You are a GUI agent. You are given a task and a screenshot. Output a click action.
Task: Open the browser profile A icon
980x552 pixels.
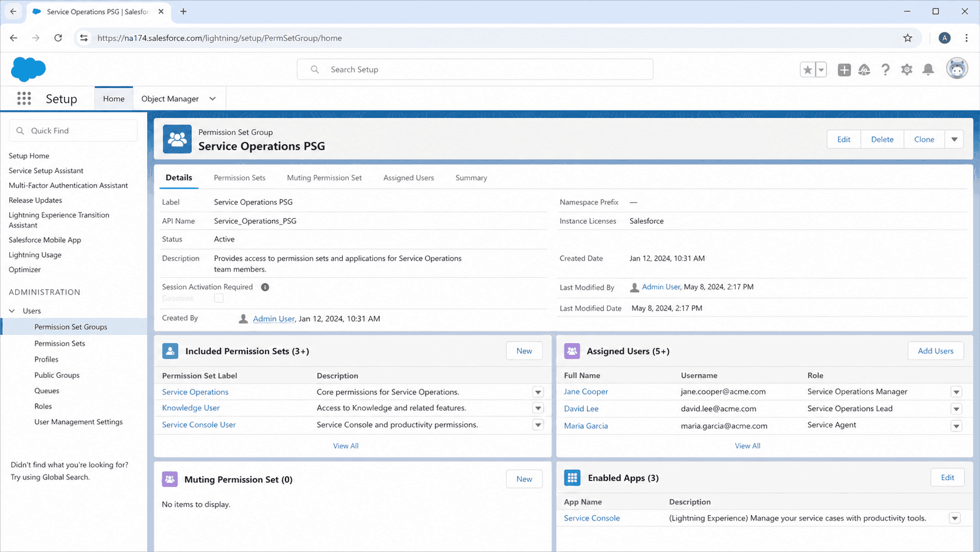(944, 38)
